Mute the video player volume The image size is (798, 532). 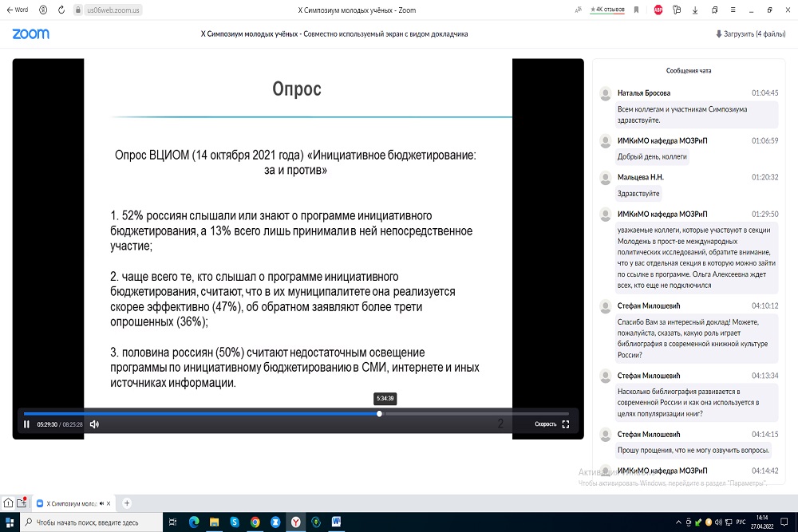[94, 424]
